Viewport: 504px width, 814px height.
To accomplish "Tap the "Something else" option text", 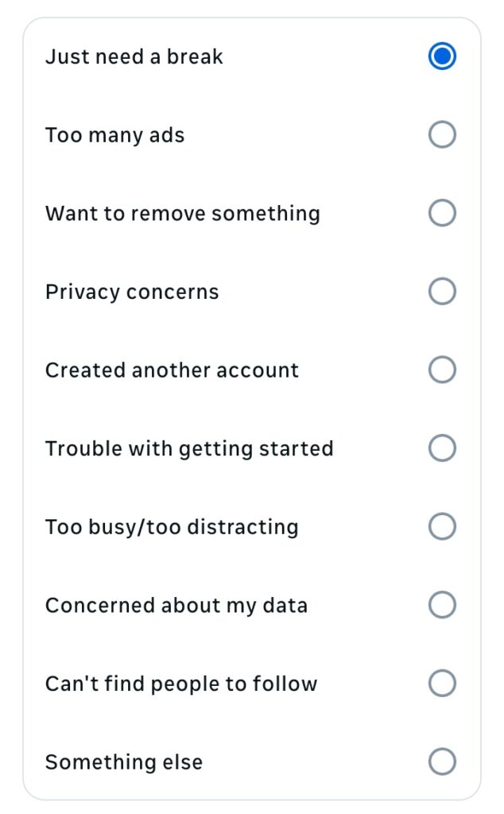I will pos(124,762).
